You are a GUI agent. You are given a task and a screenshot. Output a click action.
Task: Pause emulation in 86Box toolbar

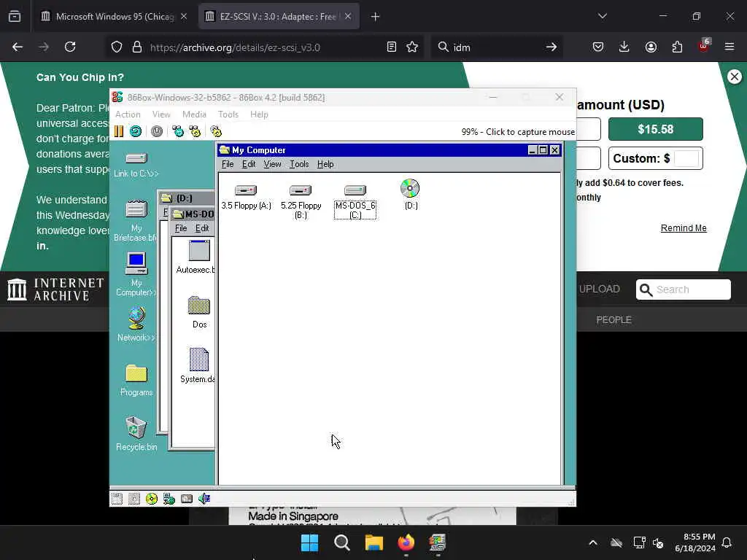pos(119,131)
